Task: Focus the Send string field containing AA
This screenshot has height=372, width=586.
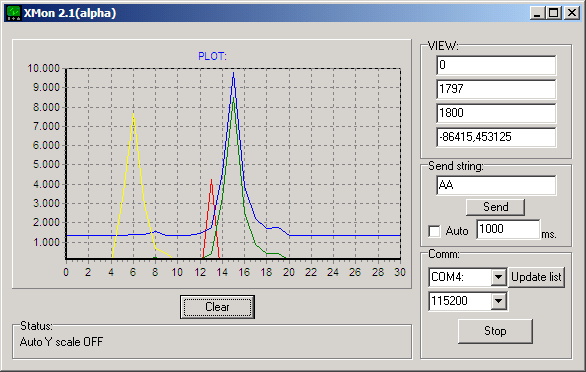Action: tap(496, 185)
